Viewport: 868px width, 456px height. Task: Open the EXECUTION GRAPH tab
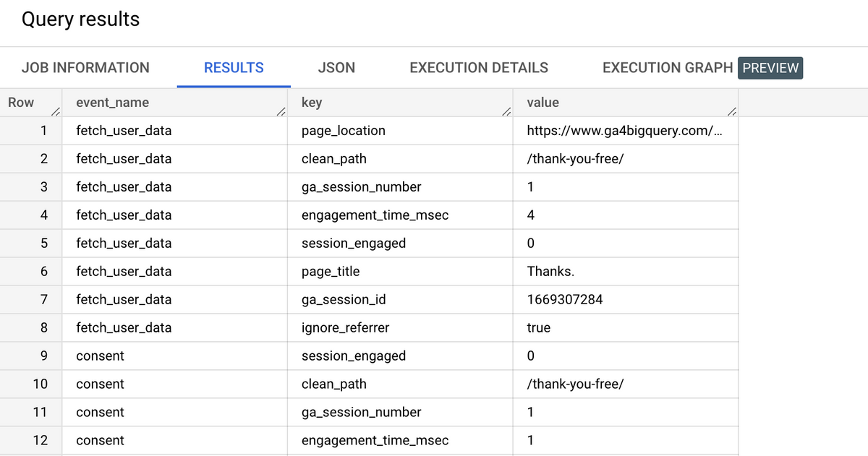[x=667, y=67]
